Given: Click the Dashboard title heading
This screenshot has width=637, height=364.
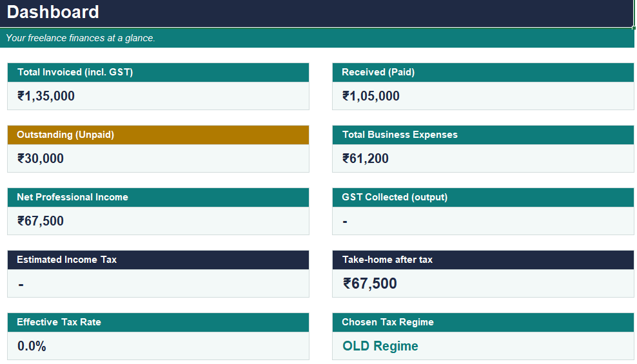Looking at the screenshot, I should pos(53,12).
